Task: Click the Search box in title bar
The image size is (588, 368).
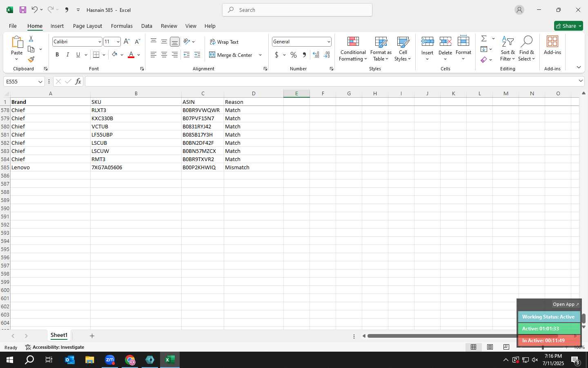Action: point(297,10)
